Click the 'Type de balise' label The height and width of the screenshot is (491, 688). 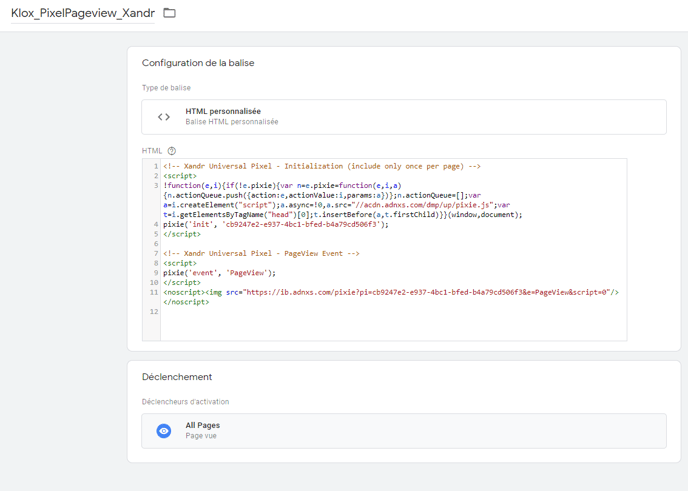(166, 88)
